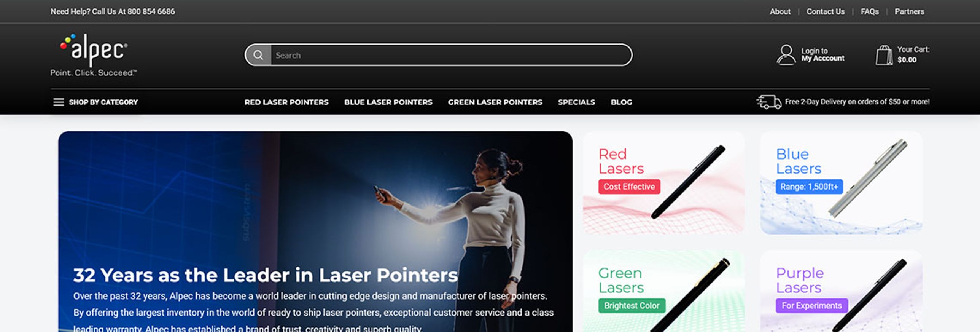Open Blue Laser Pointers menu item

tap(388, 102)
